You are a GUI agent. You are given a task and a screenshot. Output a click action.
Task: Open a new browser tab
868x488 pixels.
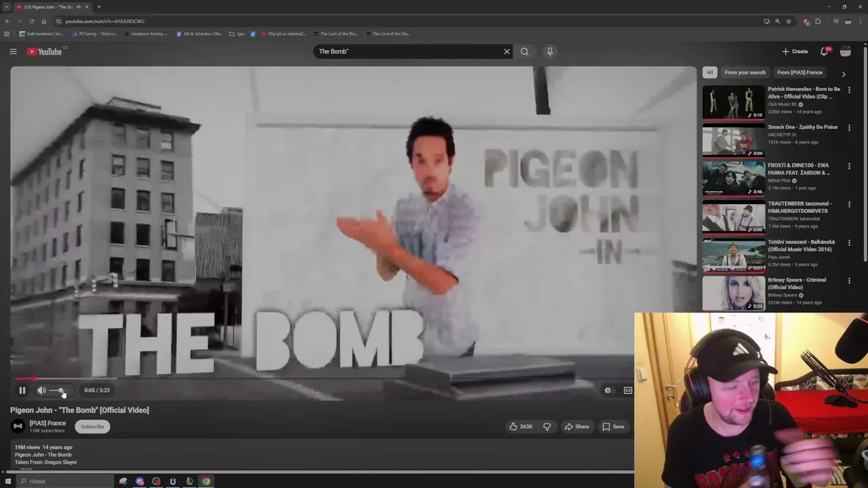coord(99,7)
